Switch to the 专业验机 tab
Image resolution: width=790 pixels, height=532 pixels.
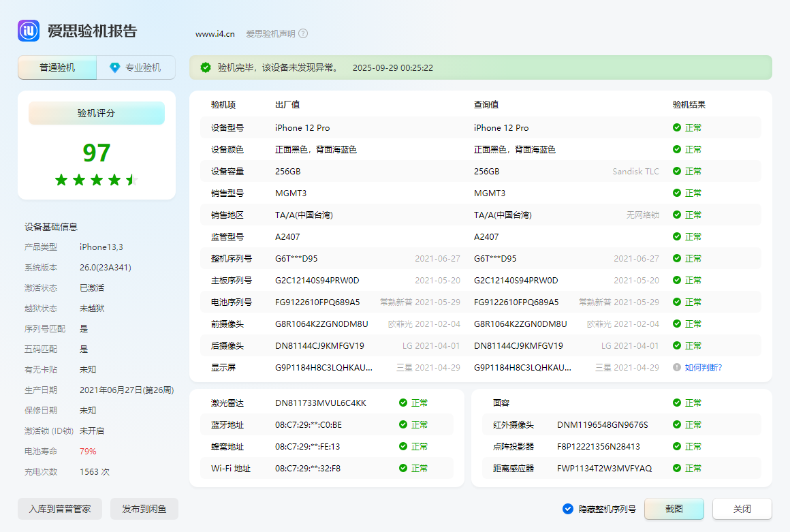tap(136, 67)
